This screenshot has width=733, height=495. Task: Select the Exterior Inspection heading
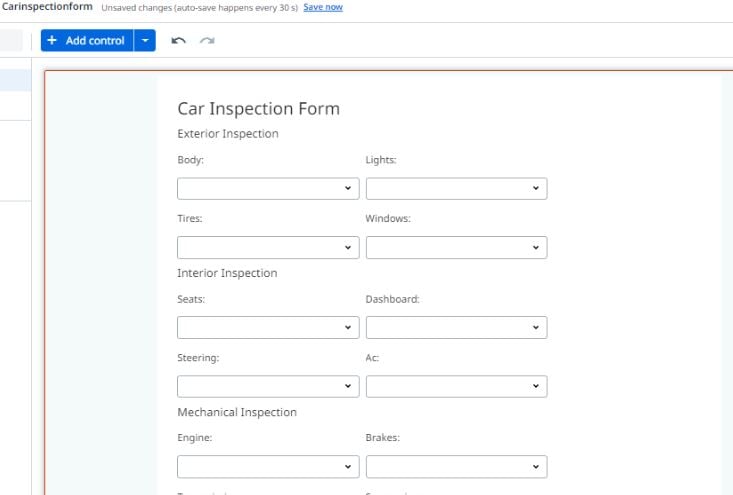click(x=228, y=134)
